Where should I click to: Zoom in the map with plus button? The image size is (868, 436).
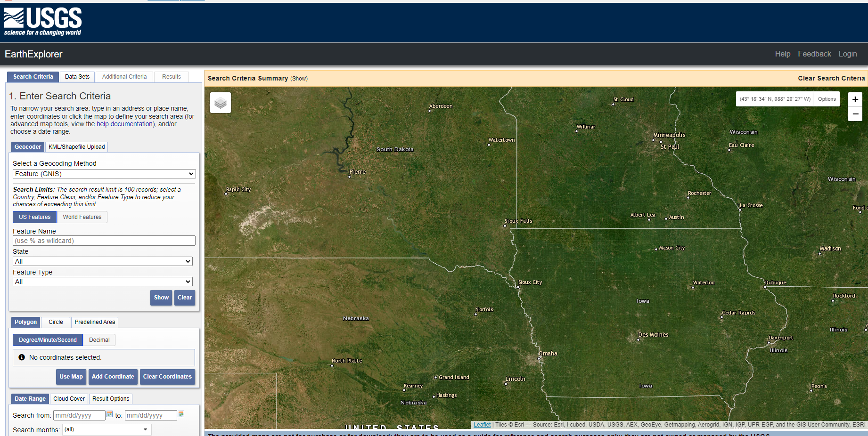(x=855, y=99)
